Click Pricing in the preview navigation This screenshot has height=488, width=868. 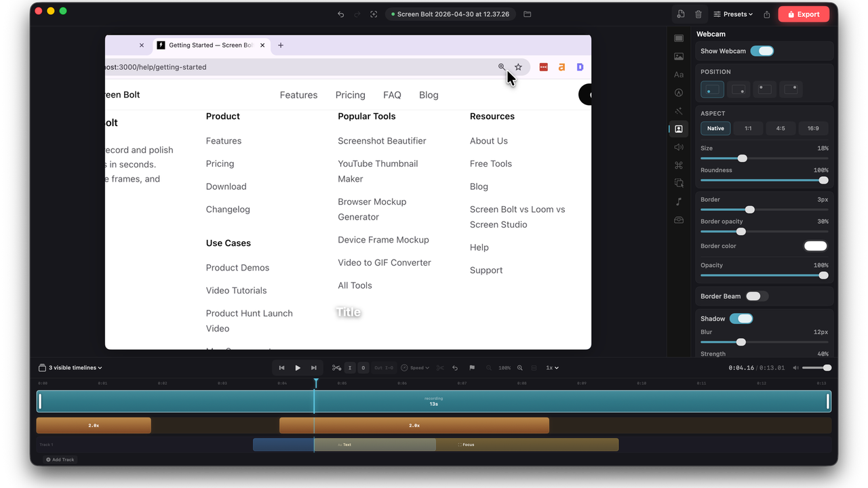point(351,95)
